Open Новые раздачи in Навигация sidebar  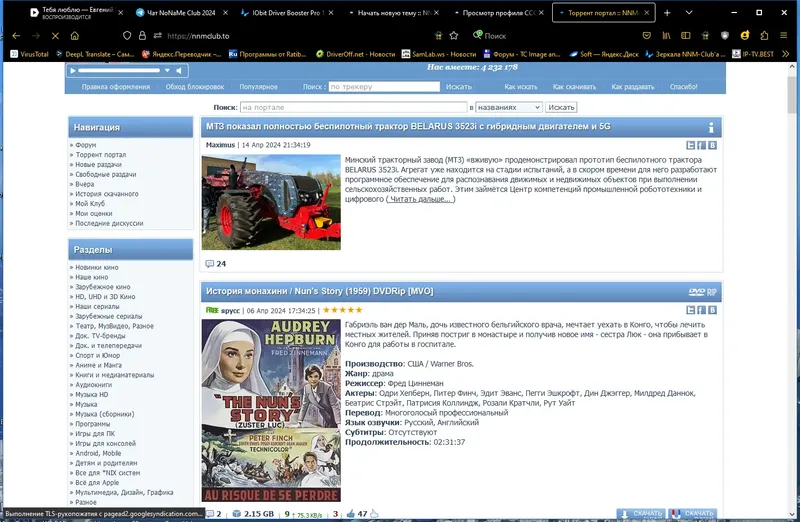(x=98, y=164)
